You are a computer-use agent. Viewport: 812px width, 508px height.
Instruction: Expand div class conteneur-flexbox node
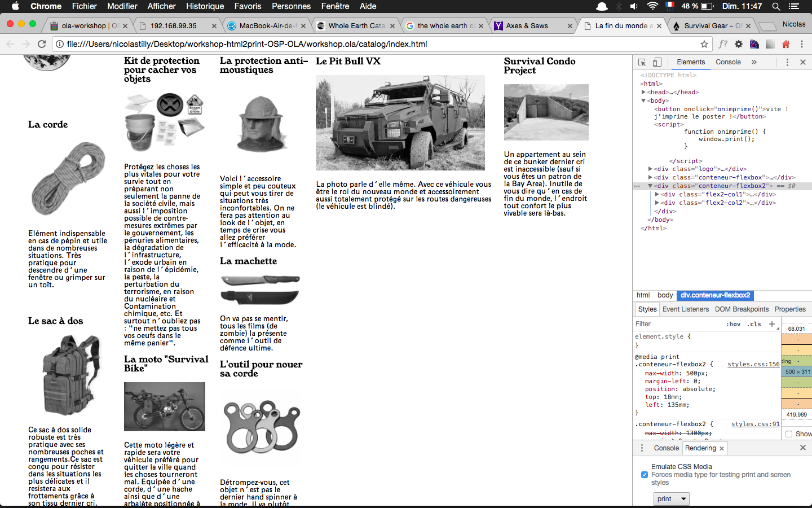[x=650, y=177]
